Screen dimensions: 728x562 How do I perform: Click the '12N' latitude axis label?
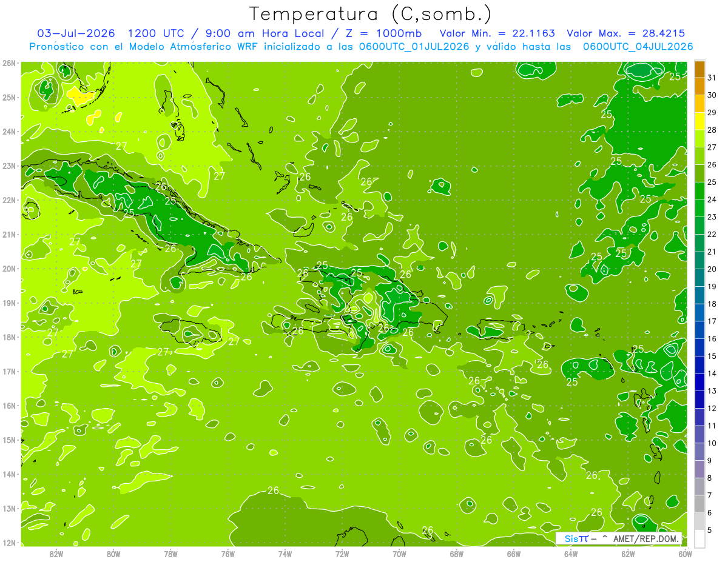[x=9, y=543]
